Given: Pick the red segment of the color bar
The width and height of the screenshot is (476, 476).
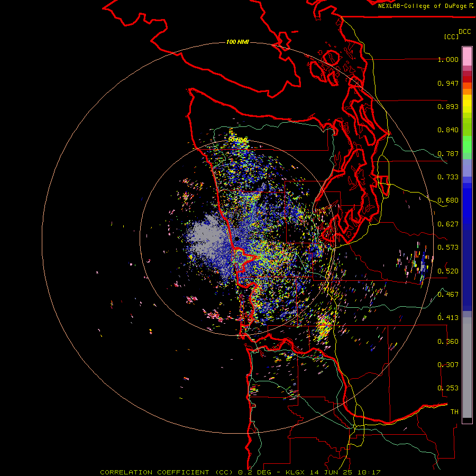Looking at the screenshot, I should tap(467, 79).
